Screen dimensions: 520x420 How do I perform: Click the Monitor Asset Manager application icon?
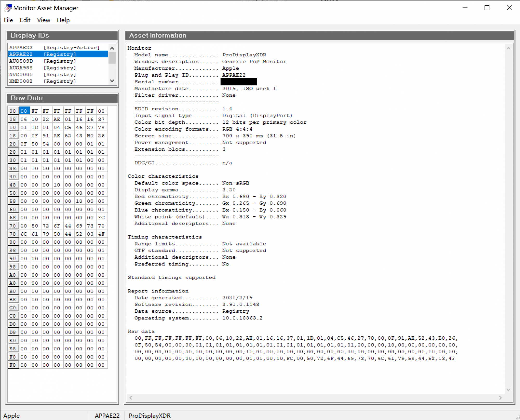tap(8, 8)
